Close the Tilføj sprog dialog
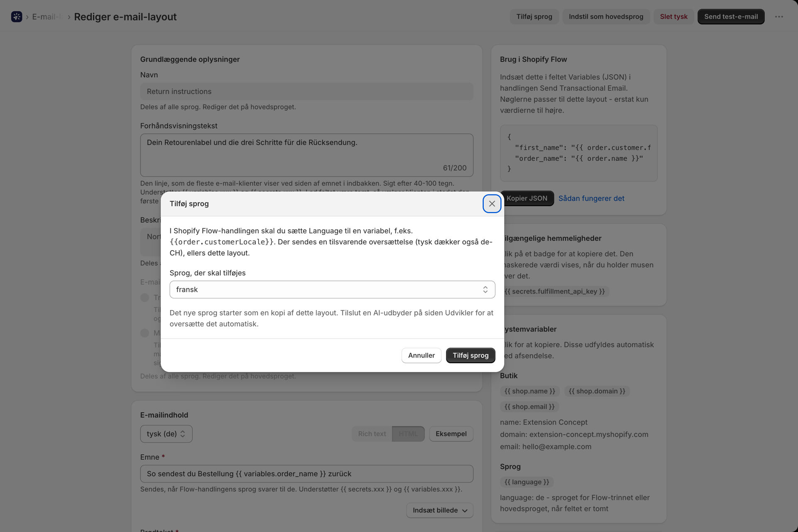798x532 pixels. (492, 204)
